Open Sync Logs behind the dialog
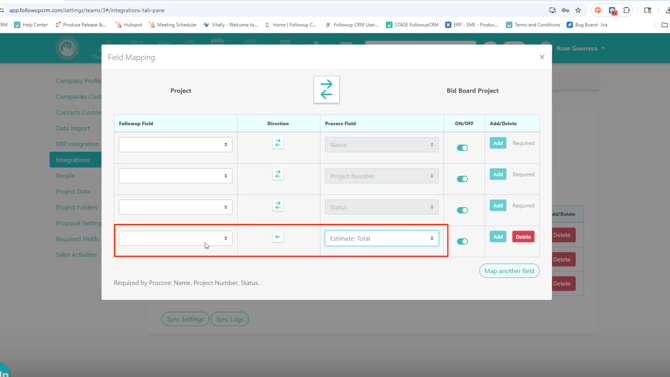The width and height of the screenshot is (670, 377). (229, 319)
